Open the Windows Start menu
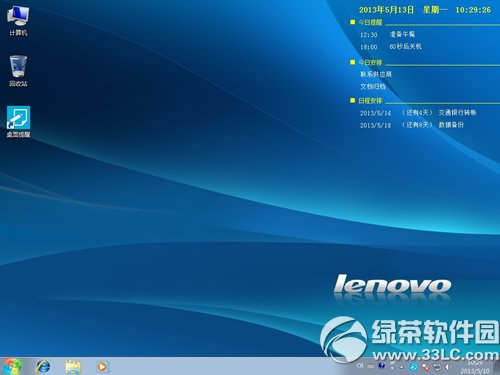This screenshot has height=375, width=500. [12, 367]
